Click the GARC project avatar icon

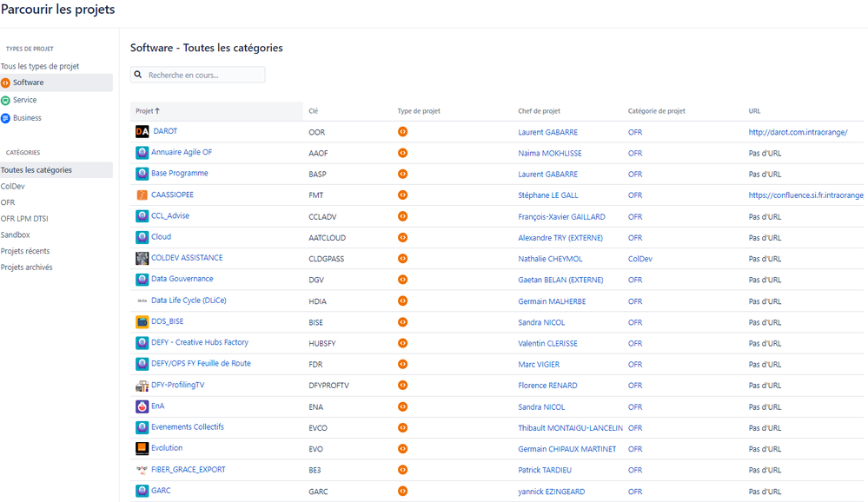click(142, 491)
